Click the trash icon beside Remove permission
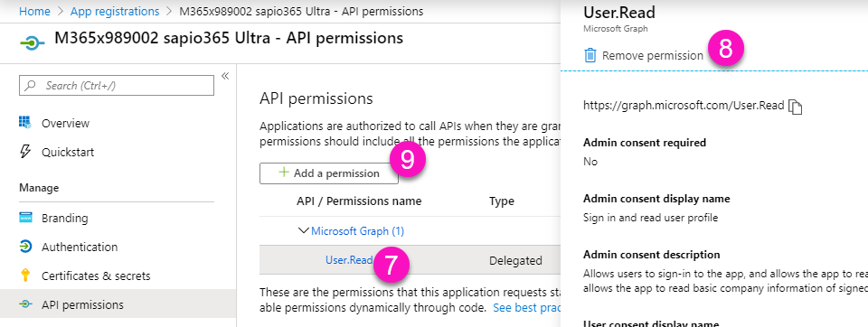868x327 pixels. click(590, 55)
